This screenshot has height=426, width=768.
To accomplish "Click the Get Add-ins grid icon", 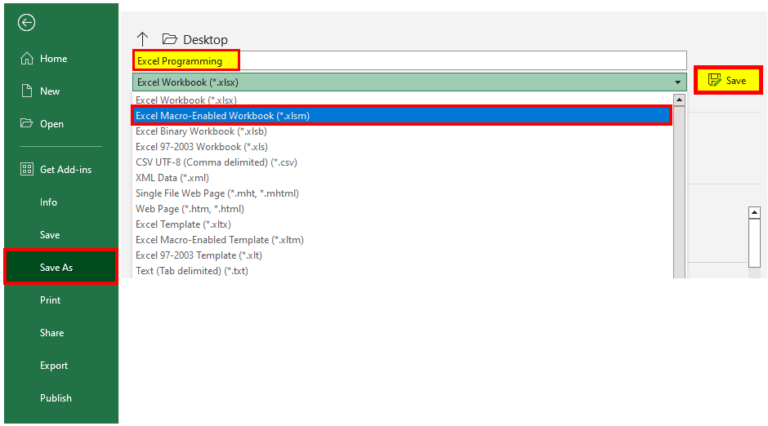I will pyautogui.click(x=27, y=169).
